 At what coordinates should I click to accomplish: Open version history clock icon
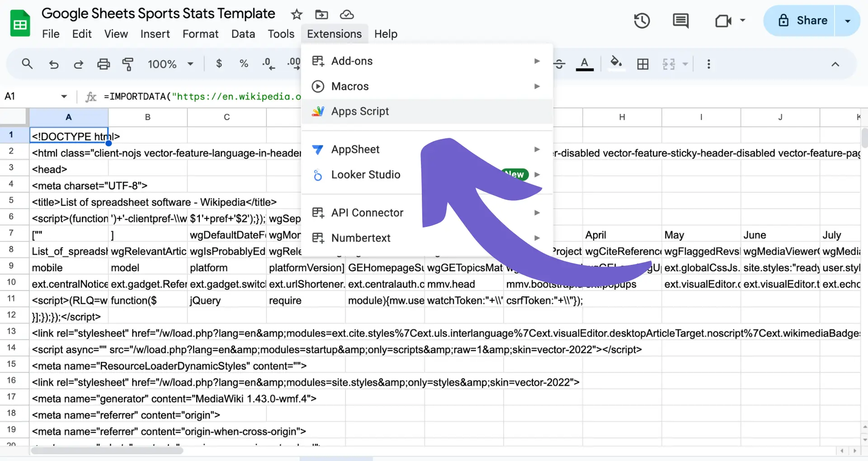click(x=642, y=21)
